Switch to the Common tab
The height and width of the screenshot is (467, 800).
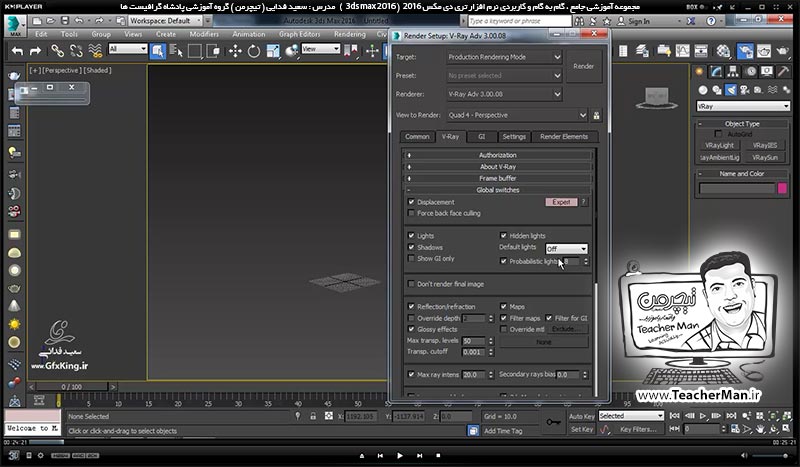point(417,137)
